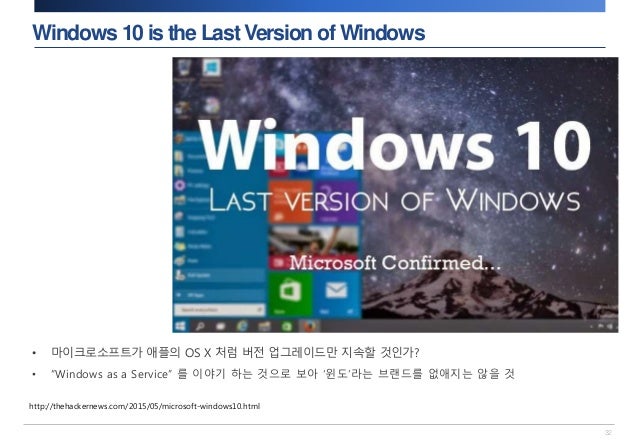Open File Explorer from the taskbar
638x442 pixels.
[x=264, y=326]
